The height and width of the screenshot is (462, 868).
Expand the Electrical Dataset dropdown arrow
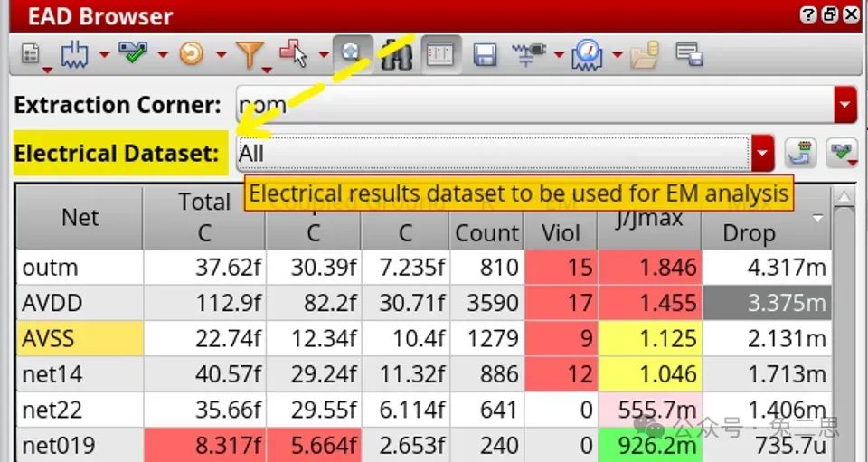tap(763, 154)
